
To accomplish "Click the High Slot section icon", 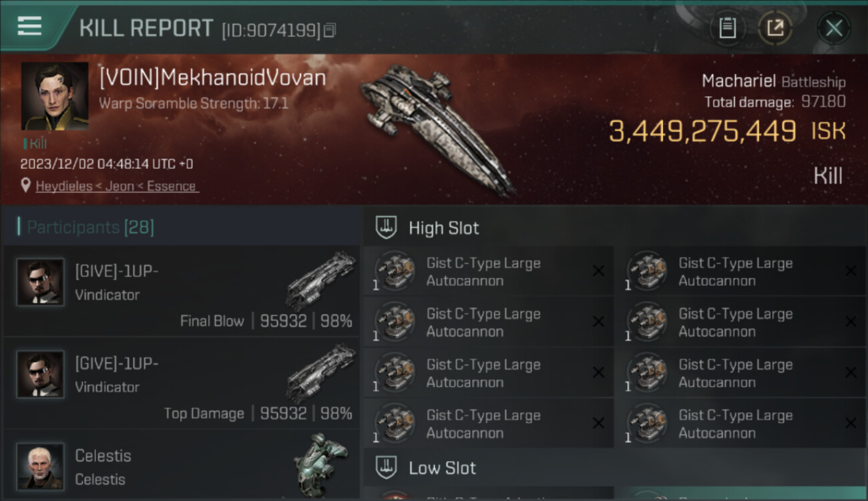I will 386,228.
